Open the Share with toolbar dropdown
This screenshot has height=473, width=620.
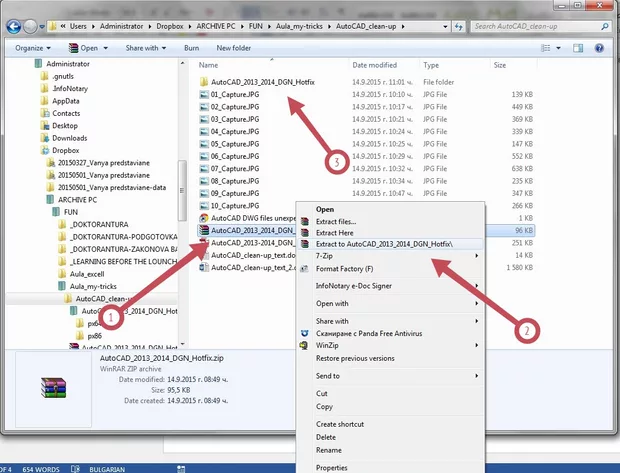point(146,47)
